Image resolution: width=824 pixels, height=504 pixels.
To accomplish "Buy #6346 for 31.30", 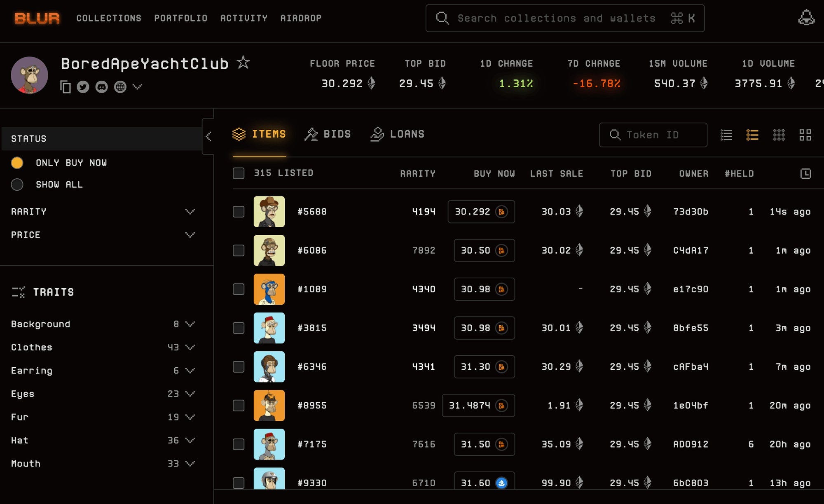I will tap(485, 366).
